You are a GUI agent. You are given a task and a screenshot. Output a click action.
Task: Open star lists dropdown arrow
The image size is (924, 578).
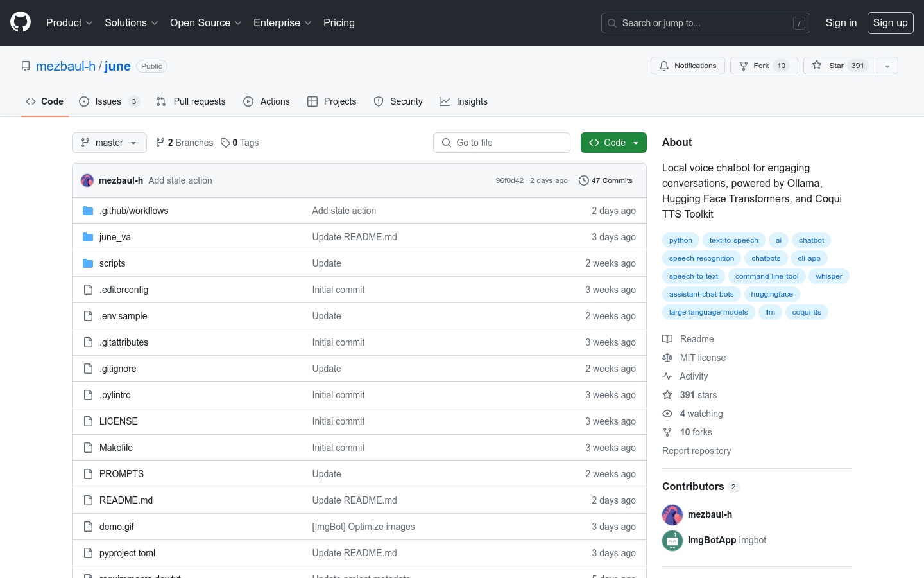887,66
